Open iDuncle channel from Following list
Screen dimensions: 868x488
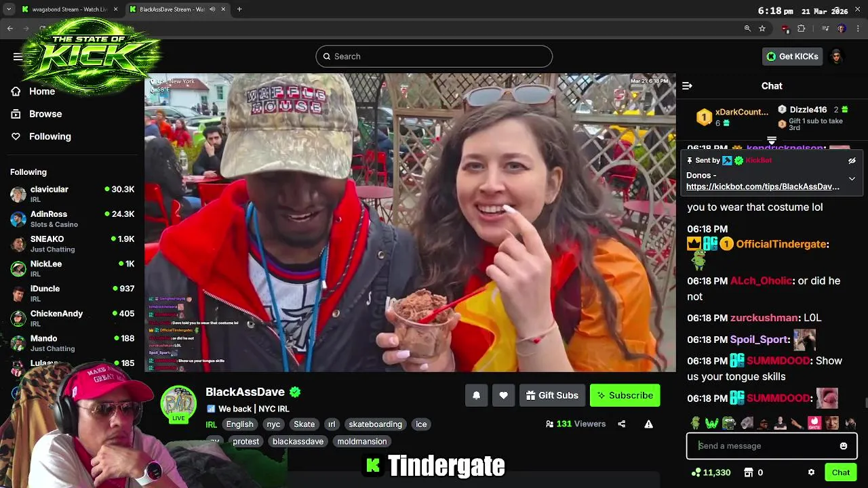point(72,293)
